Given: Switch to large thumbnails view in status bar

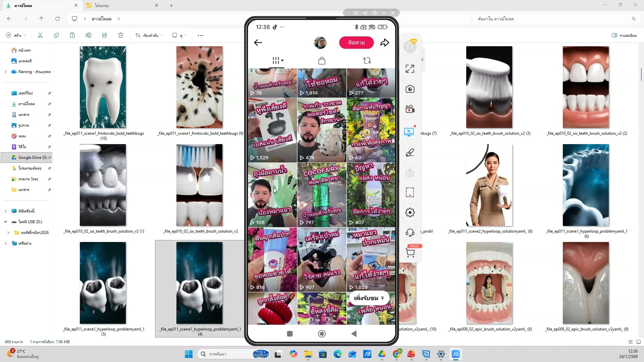Looking at the screenshot, I should tap(639, 342).
